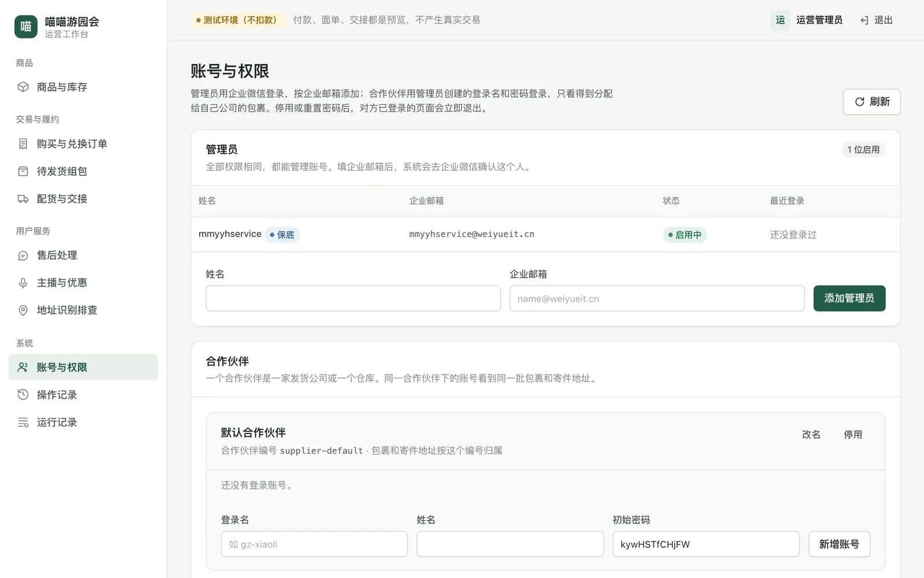Open 运行记录 in sidebar
The height and width of the screenshot is (578, 924).
pyautogui.click(x=83, y=423)
